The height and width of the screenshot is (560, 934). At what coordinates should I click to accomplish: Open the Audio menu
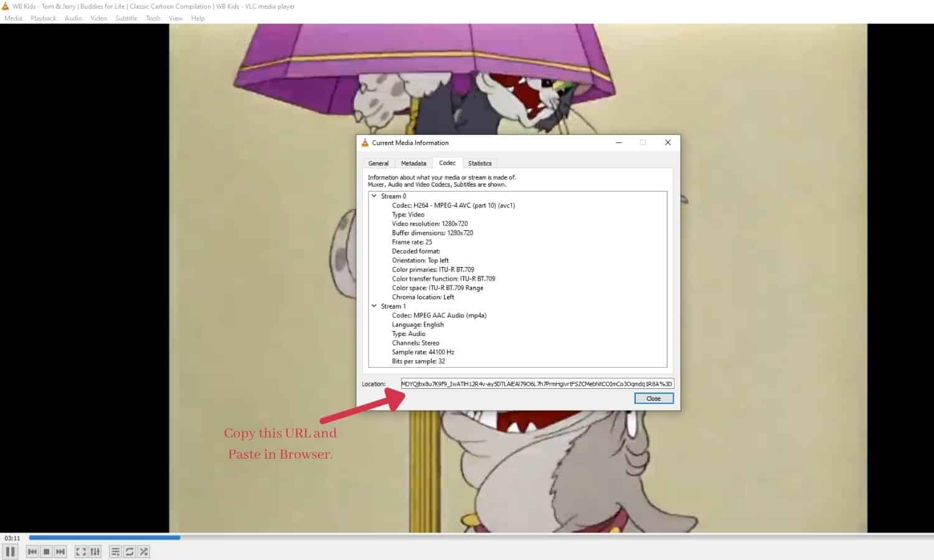tap(73, 18)
